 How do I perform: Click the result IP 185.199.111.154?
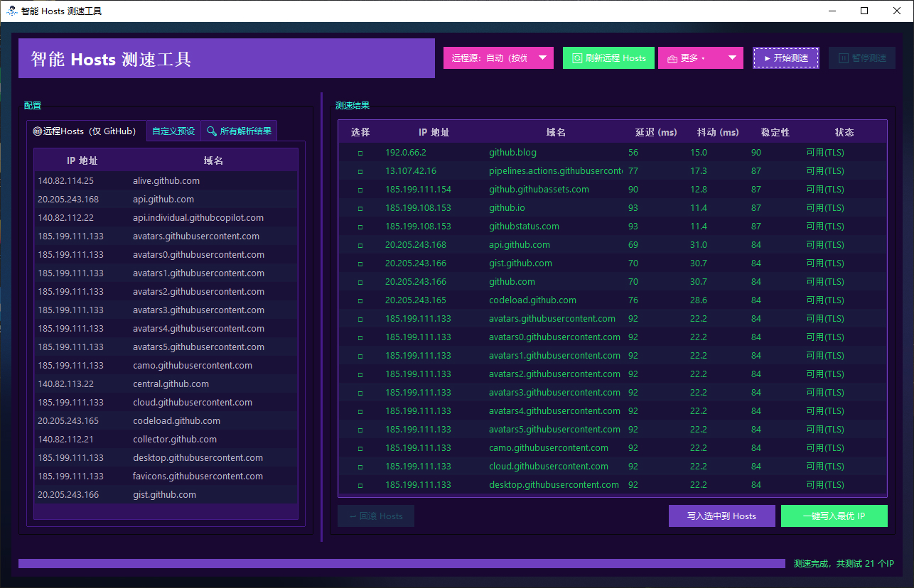pos(418,190)
